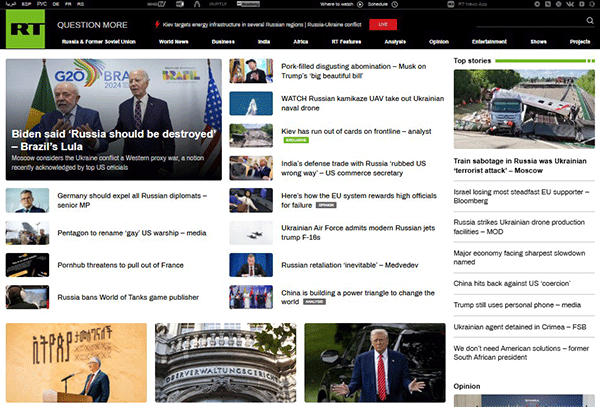
Task: Open the VK social media icon
Action: point(570,4)
